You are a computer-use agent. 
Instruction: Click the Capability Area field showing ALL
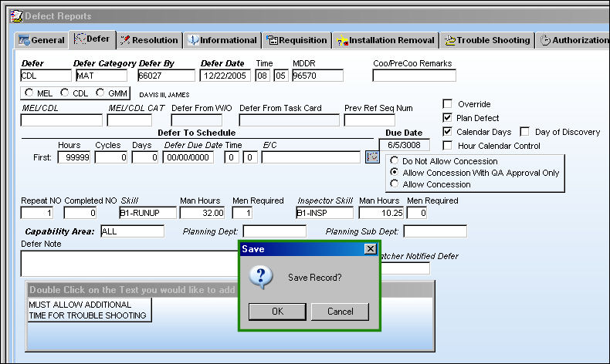(132, 231)
